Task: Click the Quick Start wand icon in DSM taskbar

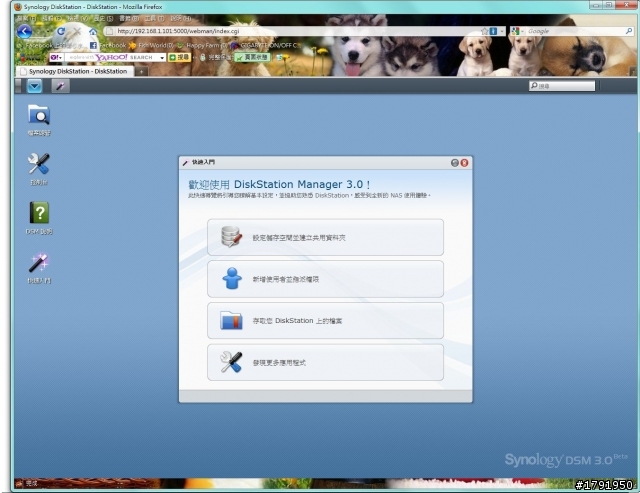Action: point(60,86)
